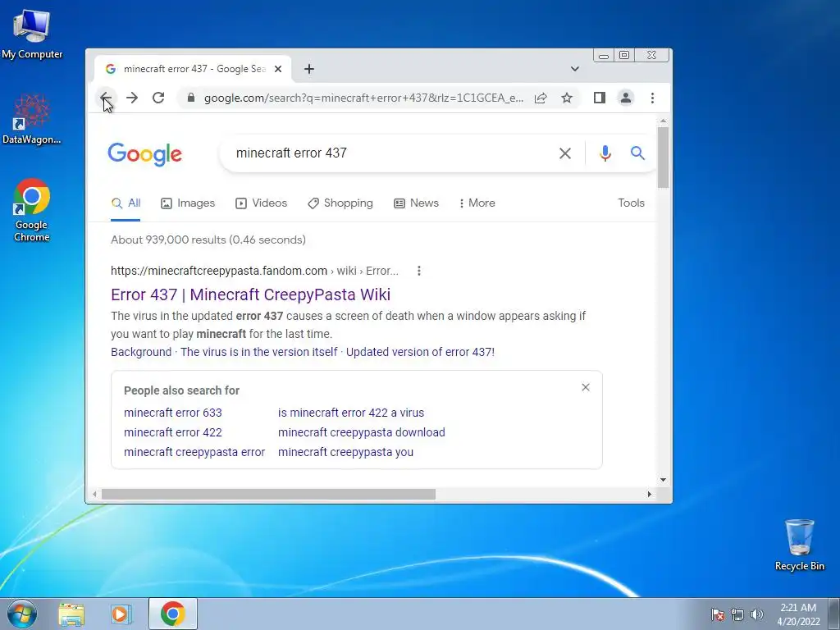
Task: Open the Chrome profile avatar
Action: point(626,98)
